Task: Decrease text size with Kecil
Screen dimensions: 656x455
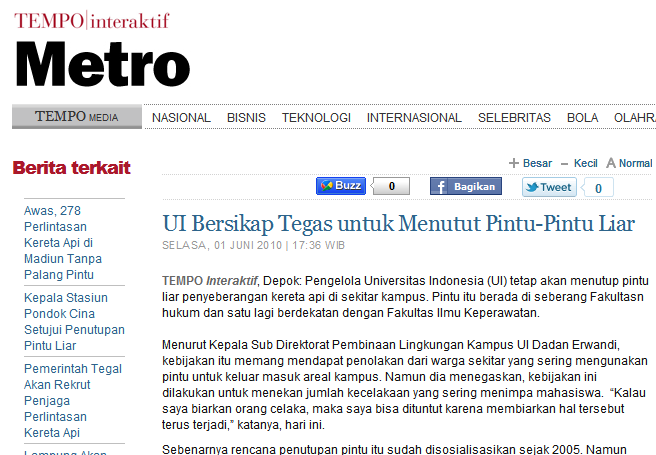Action: [x=579, y=163]
